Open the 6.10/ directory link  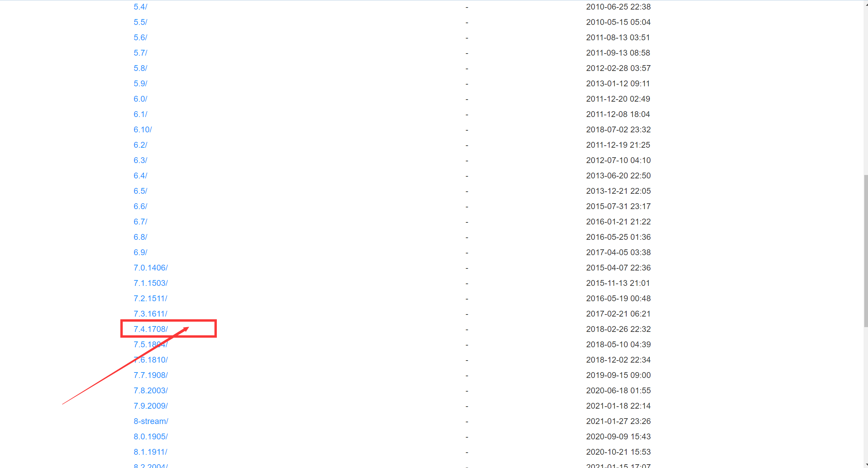(143, 130)
